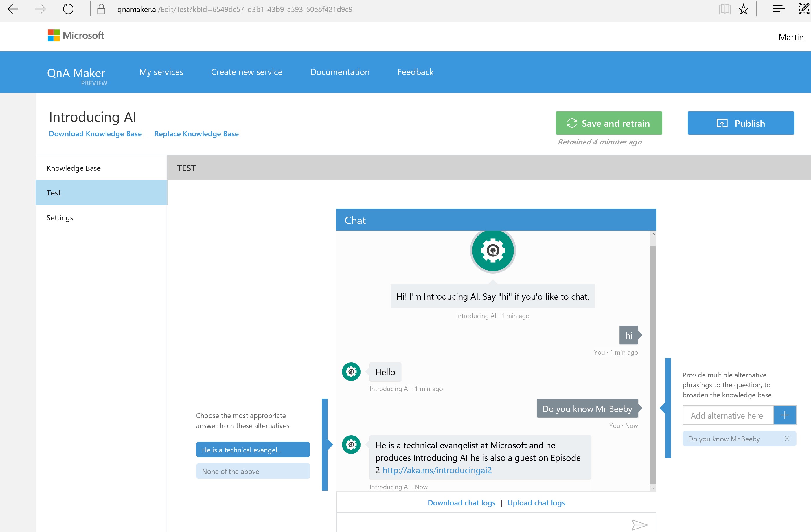Click the send message arrow icon
Image resolution: width=811 pixels, height=532 pixels.
pos(639,525)
